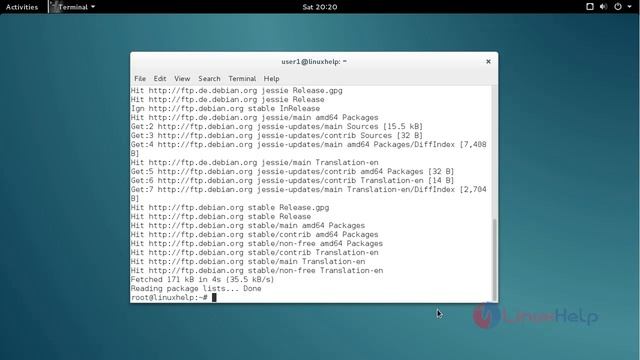
Task: Click the Get:3 contrib Sources line
Action: (277, 136)
